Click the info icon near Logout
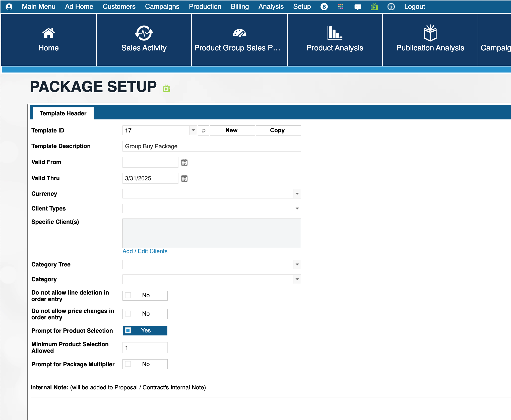Screen dimensions: 511x420 coord(391,7)
